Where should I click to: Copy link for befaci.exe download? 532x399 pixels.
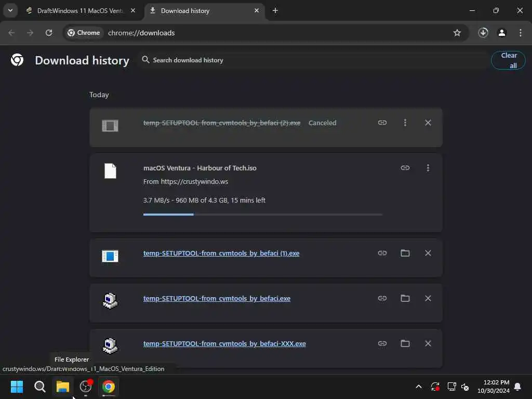tap(382, 298)
